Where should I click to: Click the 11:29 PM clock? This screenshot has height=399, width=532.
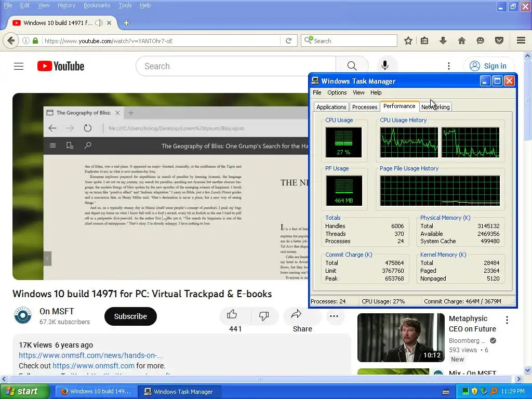coord(513,391)
